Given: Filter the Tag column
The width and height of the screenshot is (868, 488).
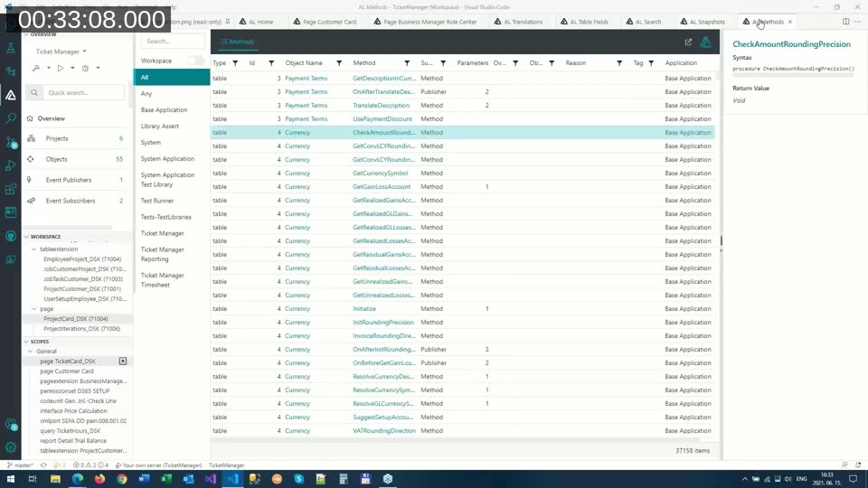Looking at the screenshot, I should click(652, 63).
